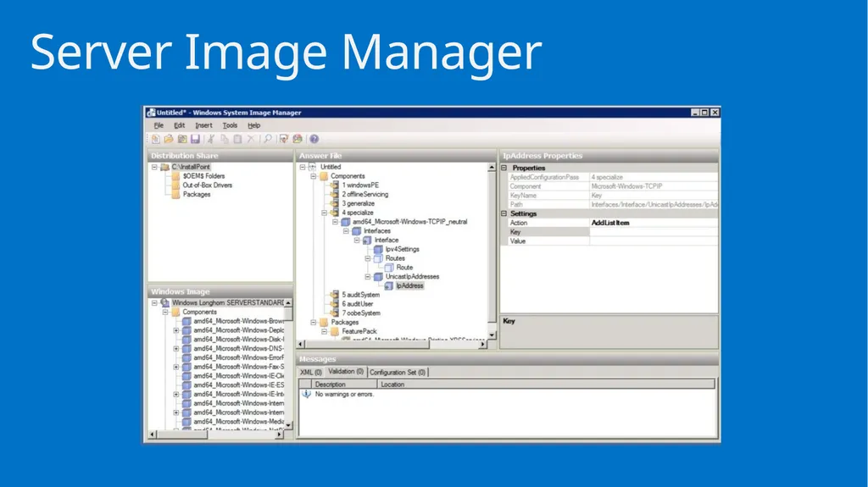Collapse the Properties section in IpAddress Properties
This screenshot has height=487, width=868.
coord(504,168)
